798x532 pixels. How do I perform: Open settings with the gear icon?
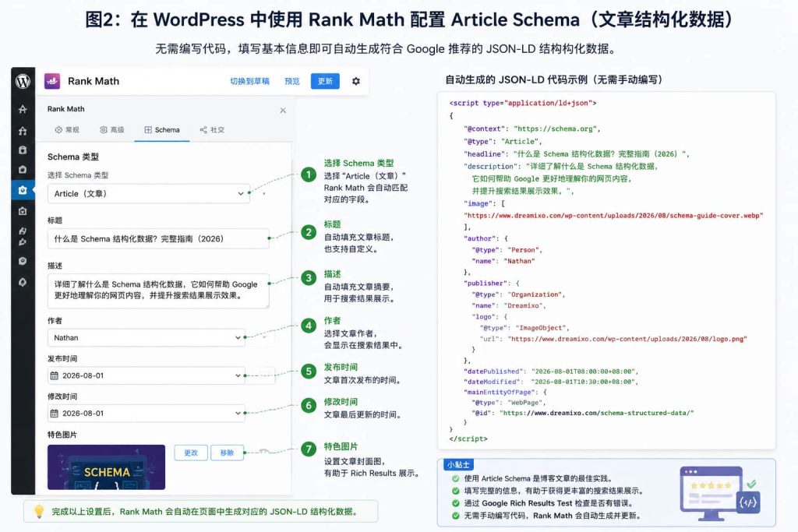click(356, 81)
